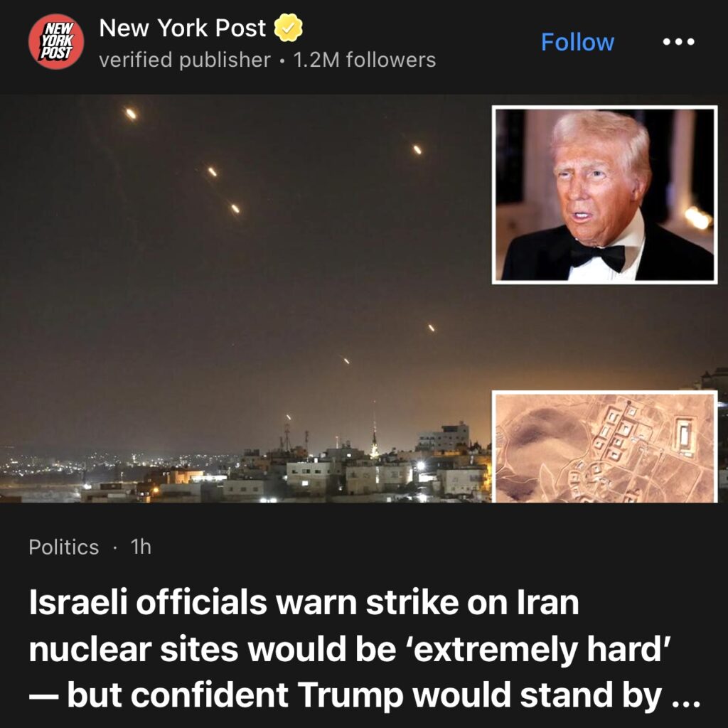Open the Trump tuxedo inset photo
This screenshot has width=728, height=728.
coord(604,195)
